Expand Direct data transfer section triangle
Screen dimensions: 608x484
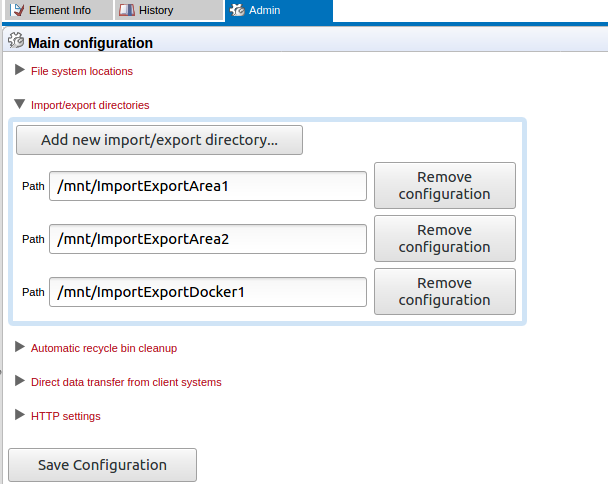pos(19,381)
